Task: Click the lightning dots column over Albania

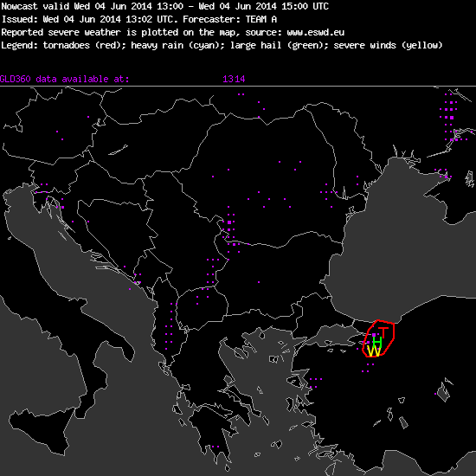Action: (169, 326)
